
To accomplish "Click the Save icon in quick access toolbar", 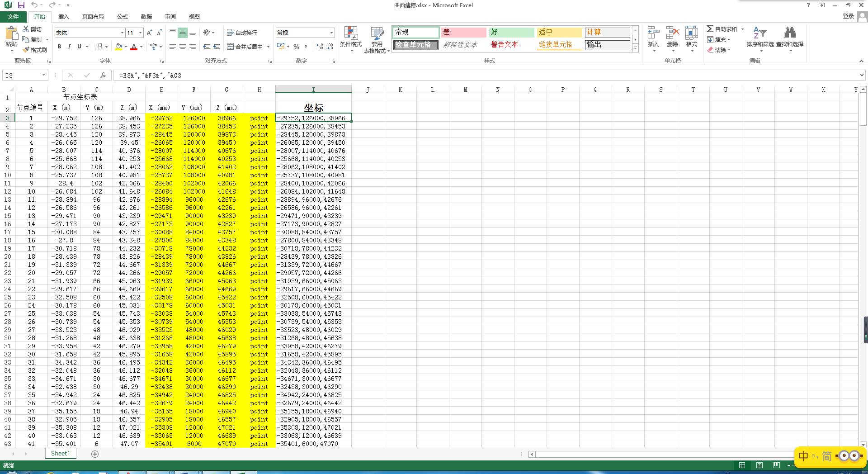I will point(21,5).
